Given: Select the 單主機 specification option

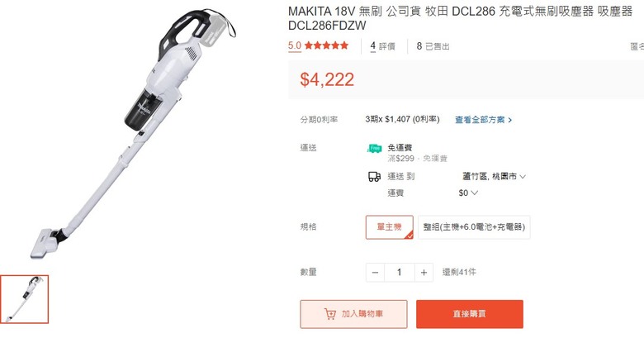Looking at the screenshot, I should click(x=390, y=227).
